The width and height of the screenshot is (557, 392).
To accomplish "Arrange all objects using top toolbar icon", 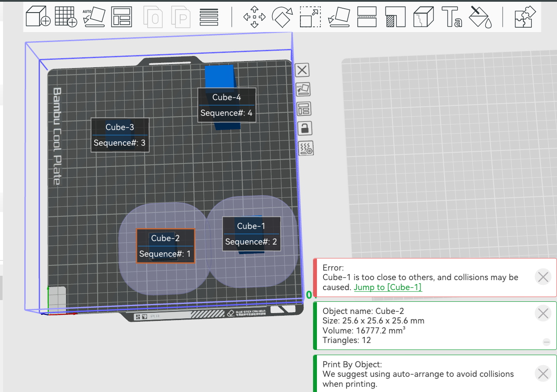I will click(122, 17).
